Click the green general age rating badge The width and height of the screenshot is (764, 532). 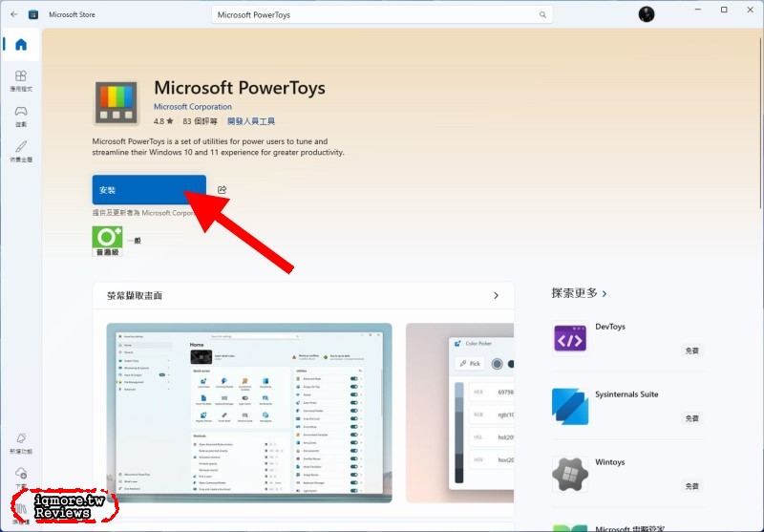click(107, 241)
